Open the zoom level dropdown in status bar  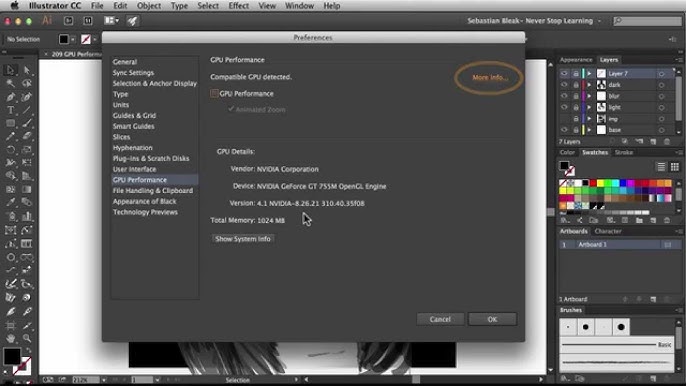point(104,380)
